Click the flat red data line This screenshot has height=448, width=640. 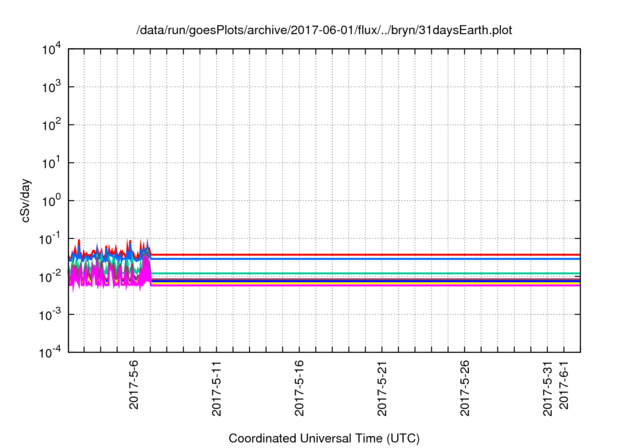coord(365,255)
